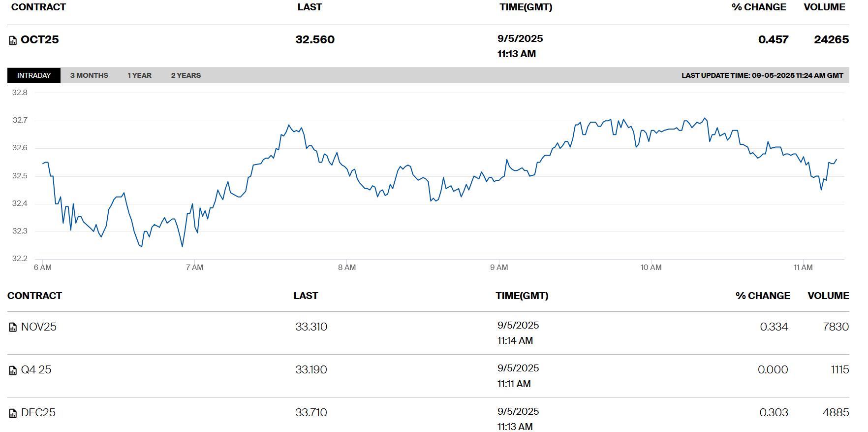Show the 2 Years chart view
Screen dimensions: 868x432
(x=186, y=75)
